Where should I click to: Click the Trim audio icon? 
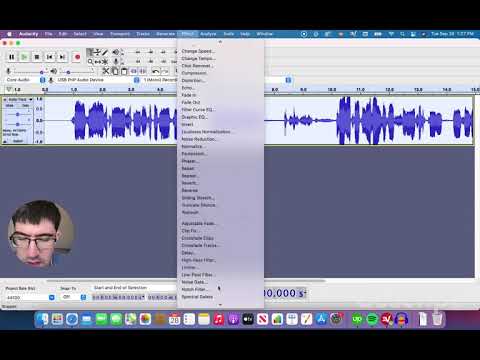[x=134, y=71]
